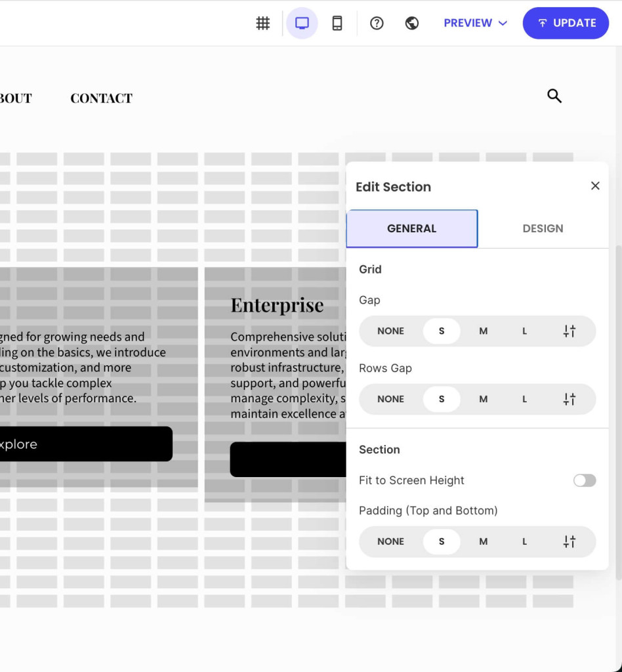Select the General tab
This screenshot has height=672, width=622.
coord(411,228)
